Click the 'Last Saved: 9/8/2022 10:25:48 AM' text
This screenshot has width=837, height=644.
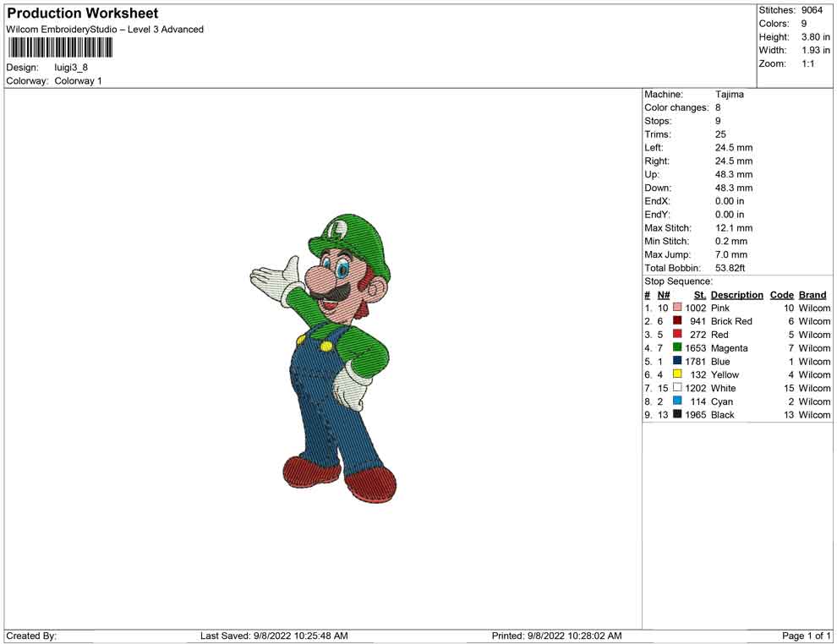274,636
